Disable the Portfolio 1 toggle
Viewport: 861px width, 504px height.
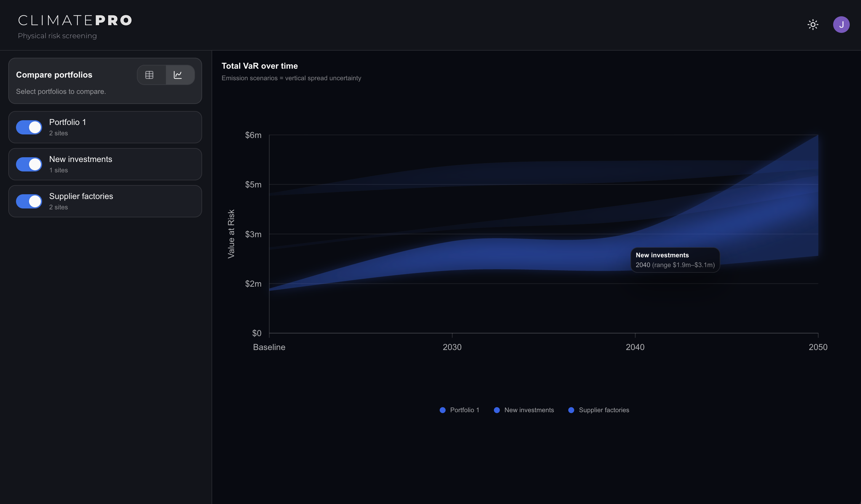[29, 127]
